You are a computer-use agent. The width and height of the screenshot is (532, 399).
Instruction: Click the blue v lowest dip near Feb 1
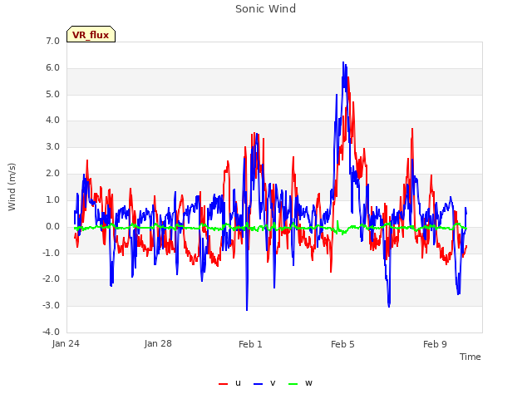pos(247,309)
